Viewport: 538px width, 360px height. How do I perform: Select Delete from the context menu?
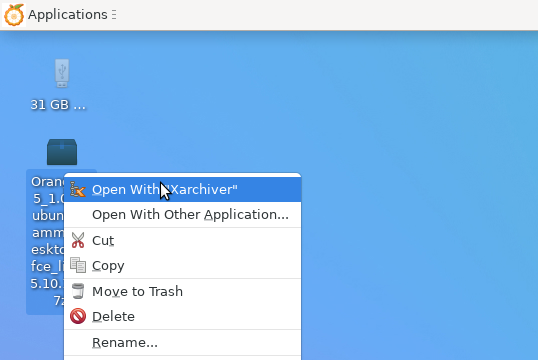click(x=183, y=316)
